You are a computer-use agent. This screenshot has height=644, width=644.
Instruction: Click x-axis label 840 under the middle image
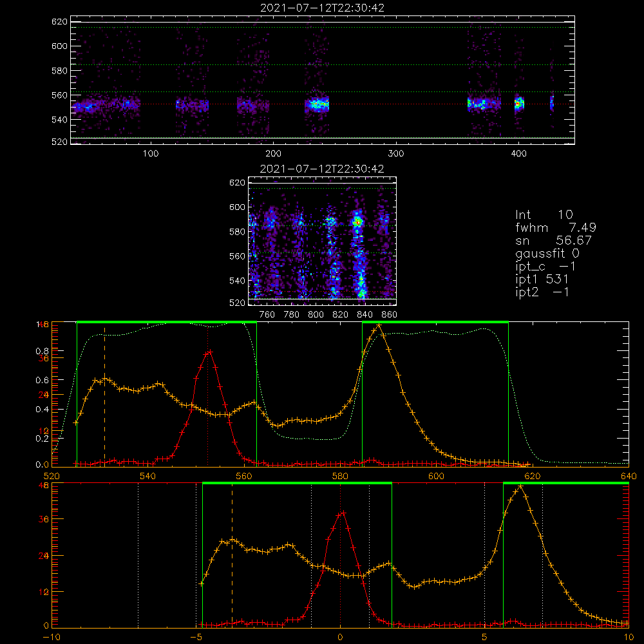click(x=365, y=315)
